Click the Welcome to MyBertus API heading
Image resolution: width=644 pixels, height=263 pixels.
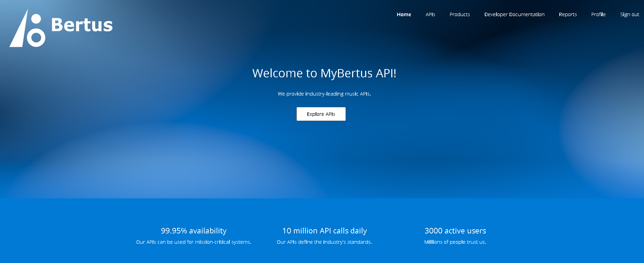pos(324,73)
